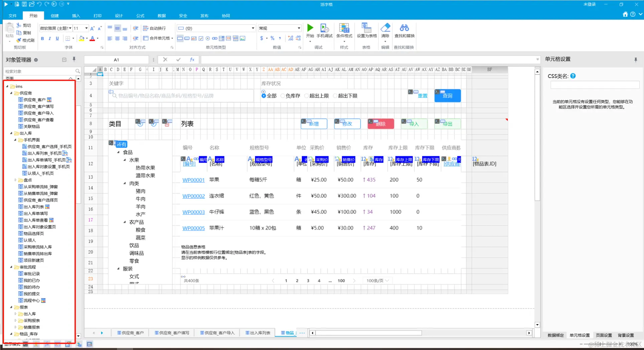Image resolution: width=644 pixels, height=350 pixels.
Task: Click the home icon at top right
Action: [x=625, y=14]
